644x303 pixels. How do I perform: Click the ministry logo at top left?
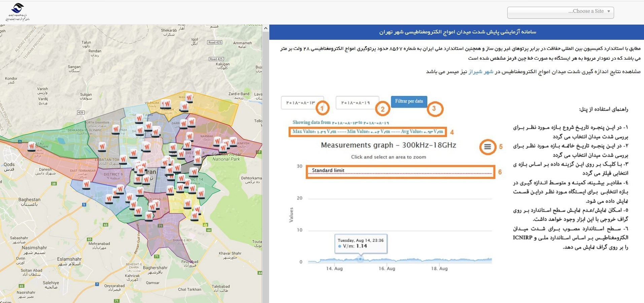pos(18,12)
